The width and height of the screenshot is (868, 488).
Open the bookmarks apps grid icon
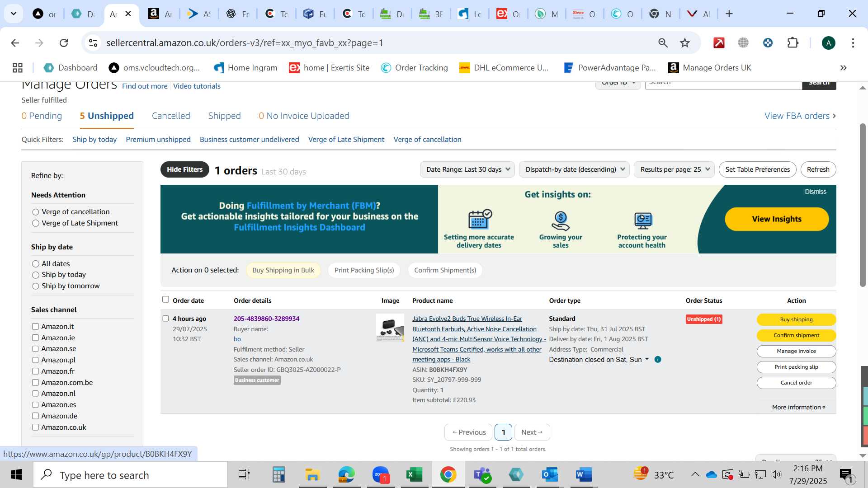(x=18, y=68)
